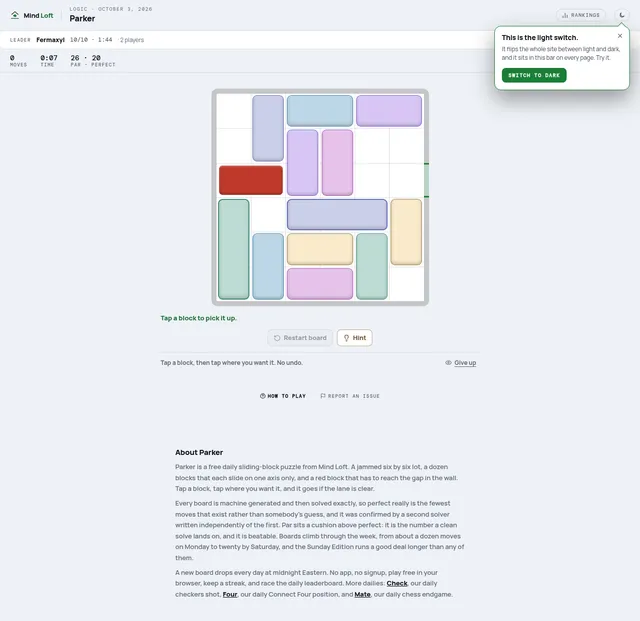This screenshot has width=640, height=621.
Task: Close the light switch tooltip
Action: point(620,36)
